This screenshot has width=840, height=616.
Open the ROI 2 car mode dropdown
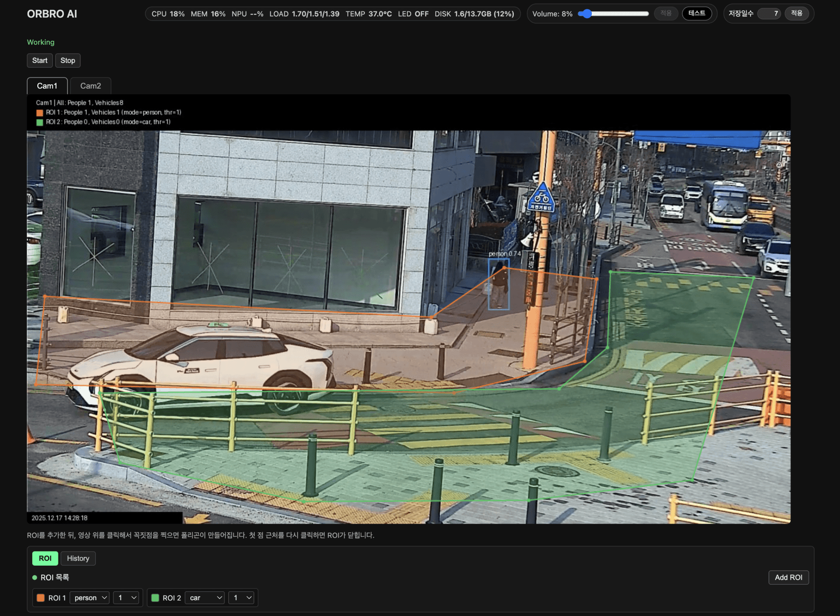[x=205, y=598]
